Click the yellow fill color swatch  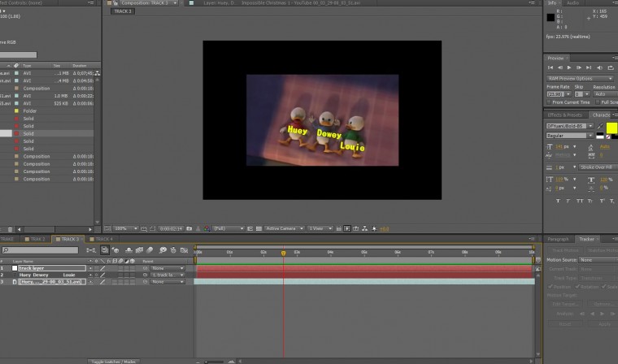pyautogui.click(x=610, y=128)
